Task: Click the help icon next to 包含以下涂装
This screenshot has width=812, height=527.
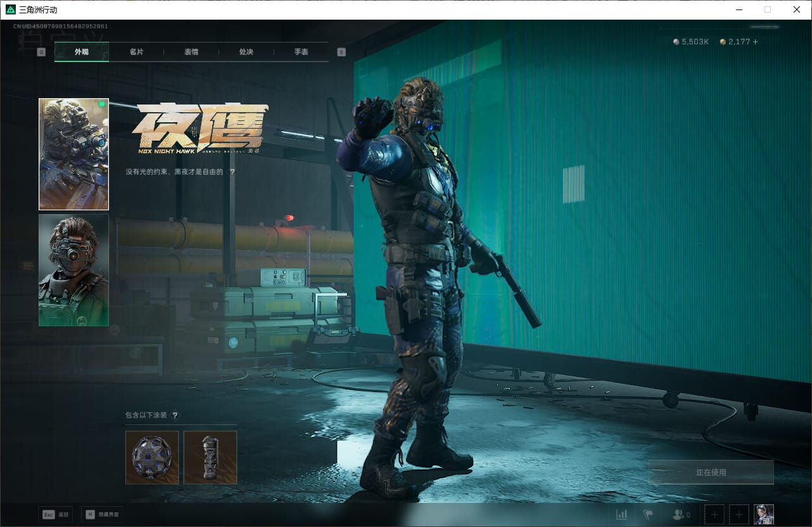Action: [x=175, y=416]
